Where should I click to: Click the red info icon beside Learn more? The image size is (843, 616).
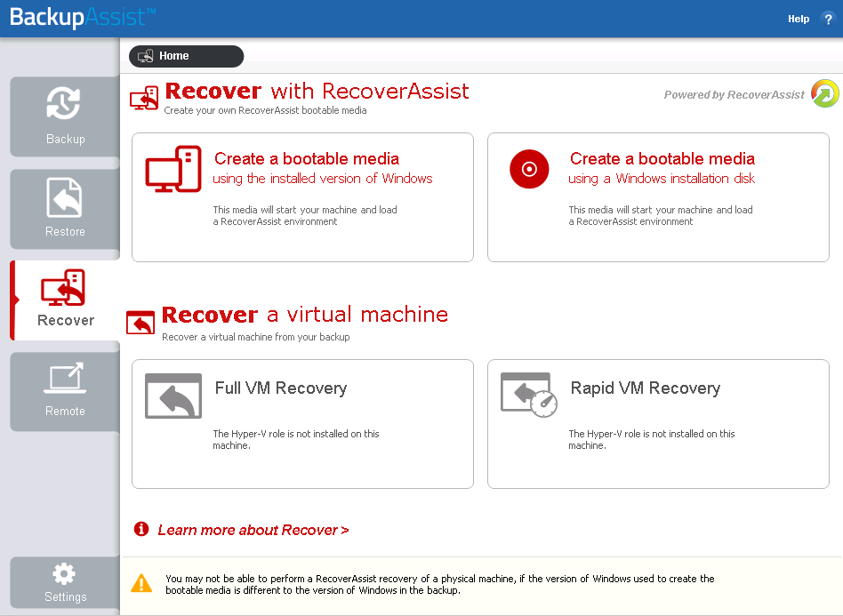click(141, 529)
